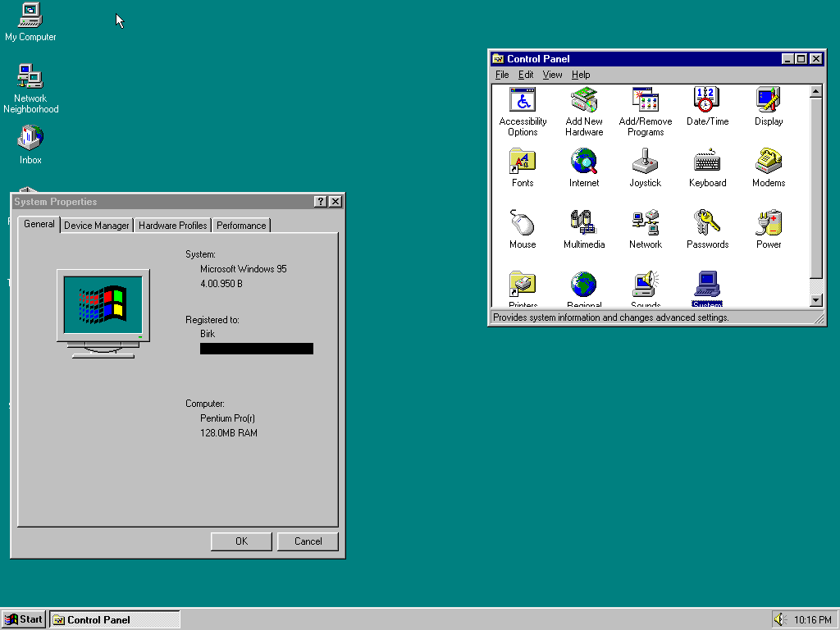Open the File menu in Control Panel

[x=501, y=74]
